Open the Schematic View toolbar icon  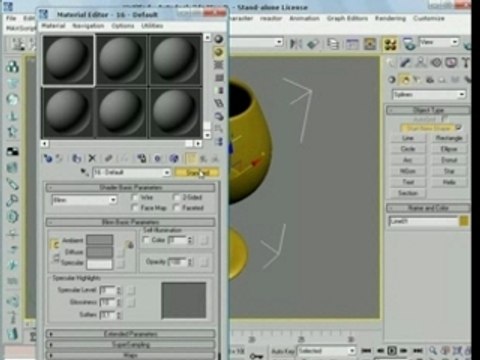pyautogui.click(x=370, y=44)
